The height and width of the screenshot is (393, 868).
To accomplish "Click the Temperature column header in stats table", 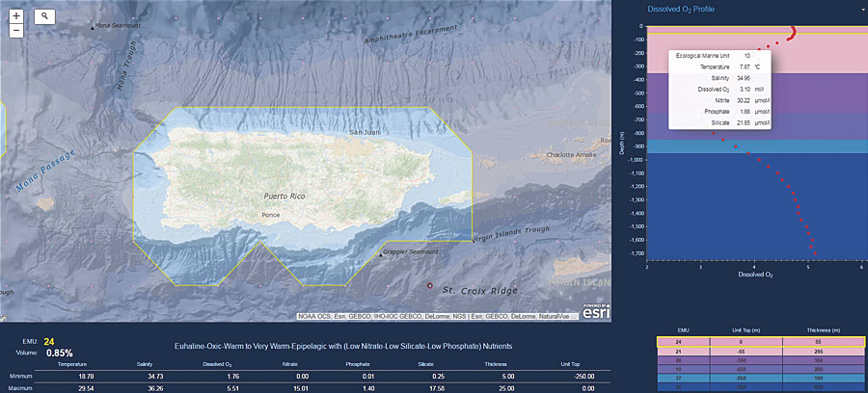I will [73, 364].
